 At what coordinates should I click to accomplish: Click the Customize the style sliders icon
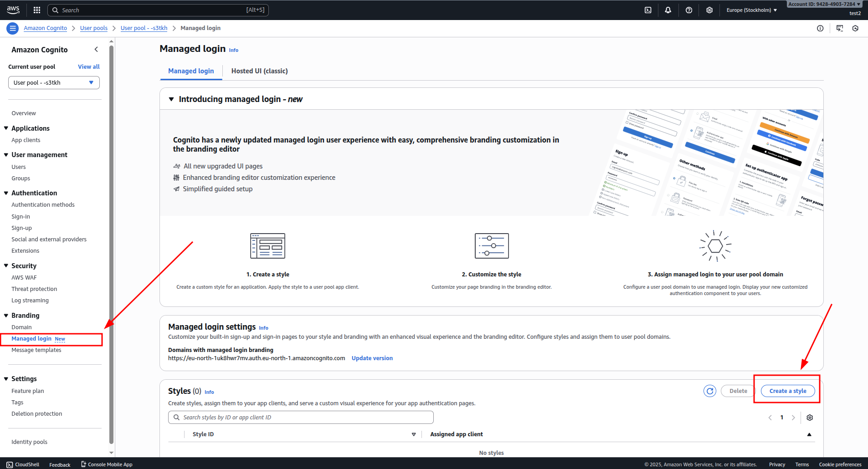(x=492, y=246)
